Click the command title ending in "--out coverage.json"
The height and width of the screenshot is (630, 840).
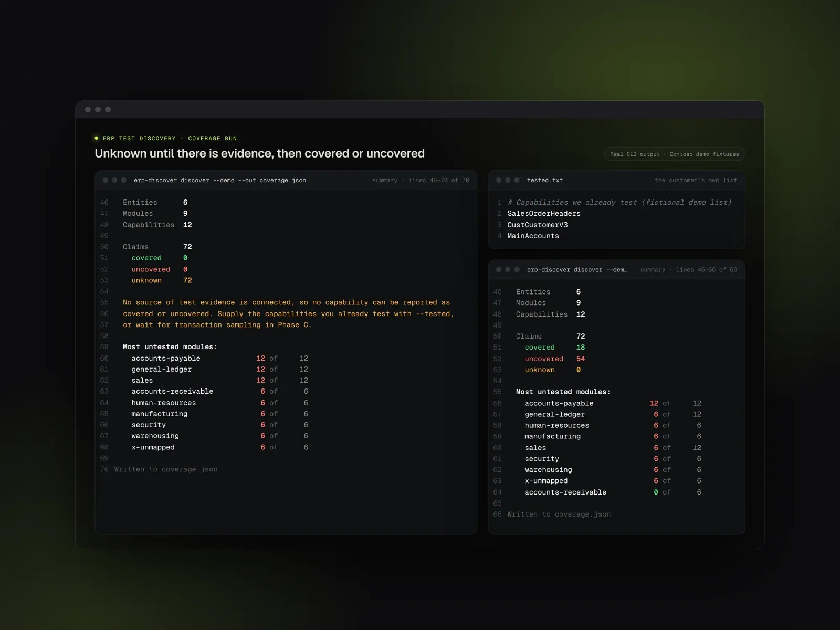click(220, 180)
